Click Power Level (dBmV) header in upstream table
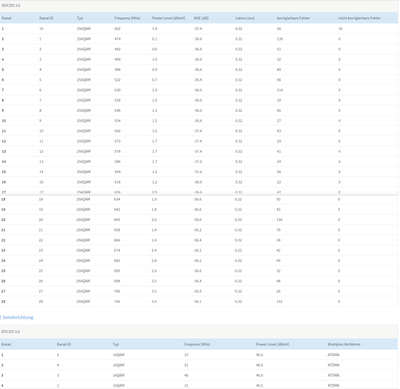The height and width of the screenshot is (389, 400). point(273,344)
